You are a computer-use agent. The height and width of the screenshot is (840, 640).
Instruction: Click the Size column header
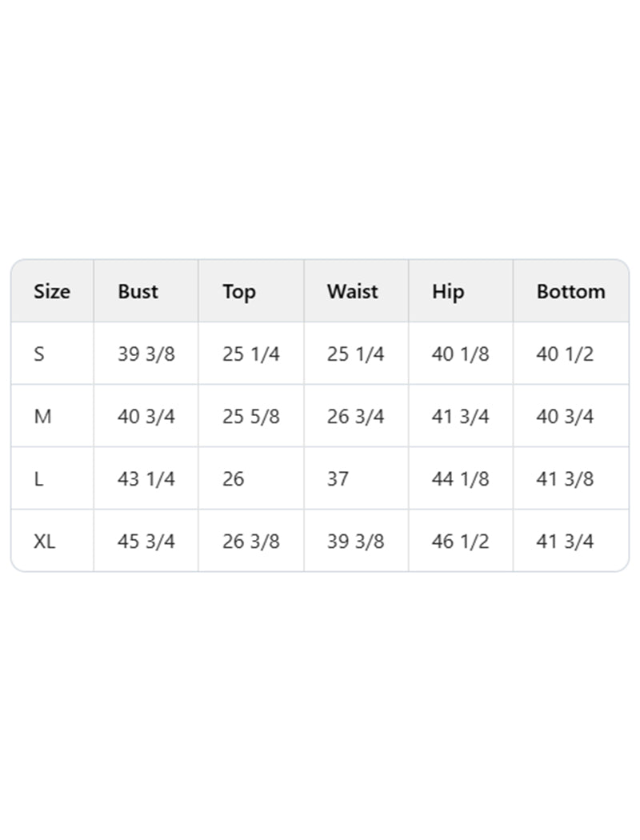(52, 291)
